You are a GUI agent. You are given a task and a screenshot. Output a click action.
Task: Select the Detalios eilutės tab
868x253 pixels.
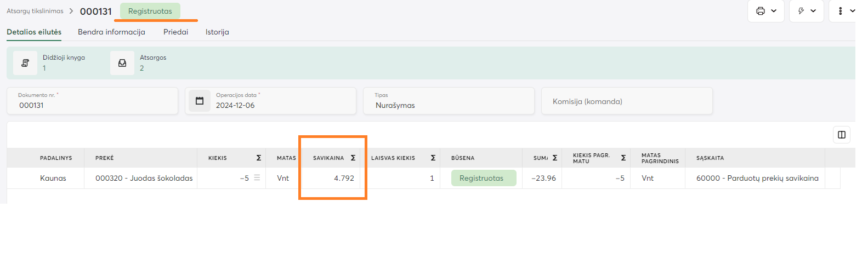(34, 32)
